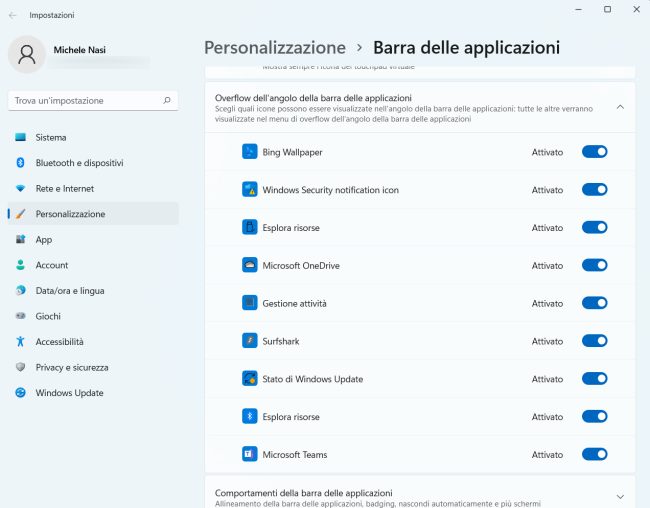Click the Bluetooth-symbol Esplora risorse icon
The image size is (650, 508).
(250, 416)
